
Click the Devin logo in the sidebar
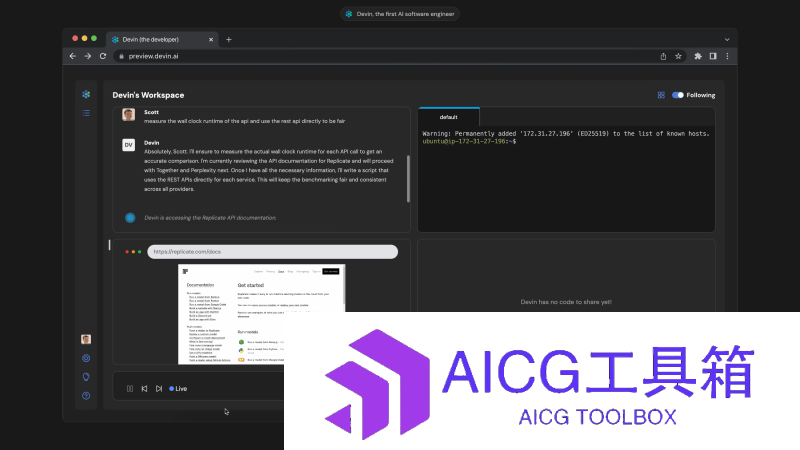(x=86, y=94)
